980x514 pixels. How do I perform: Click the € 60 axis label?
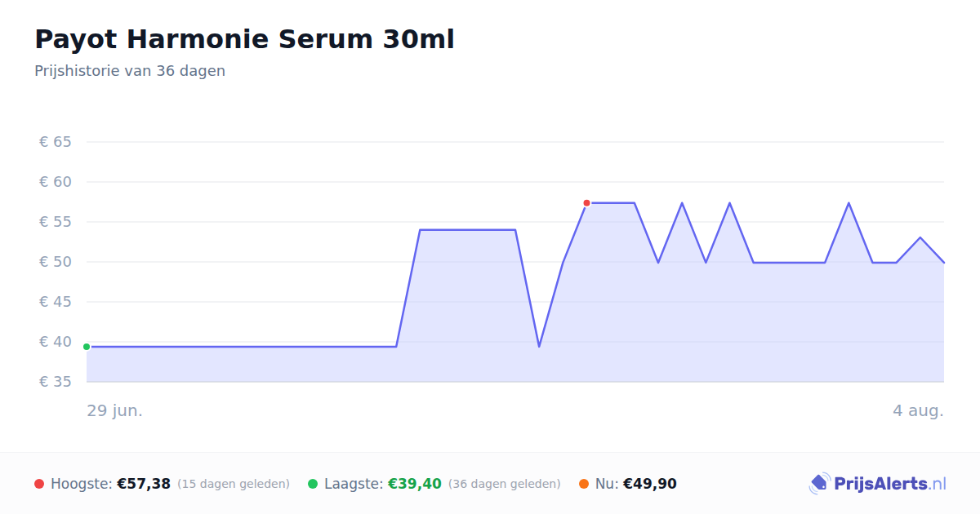tap(56, 182)
